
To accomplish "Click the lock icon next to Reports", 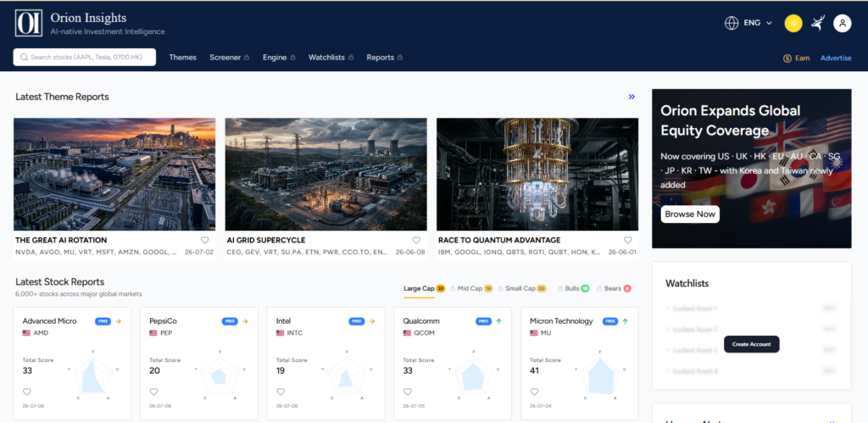I will tap(400, 58).
